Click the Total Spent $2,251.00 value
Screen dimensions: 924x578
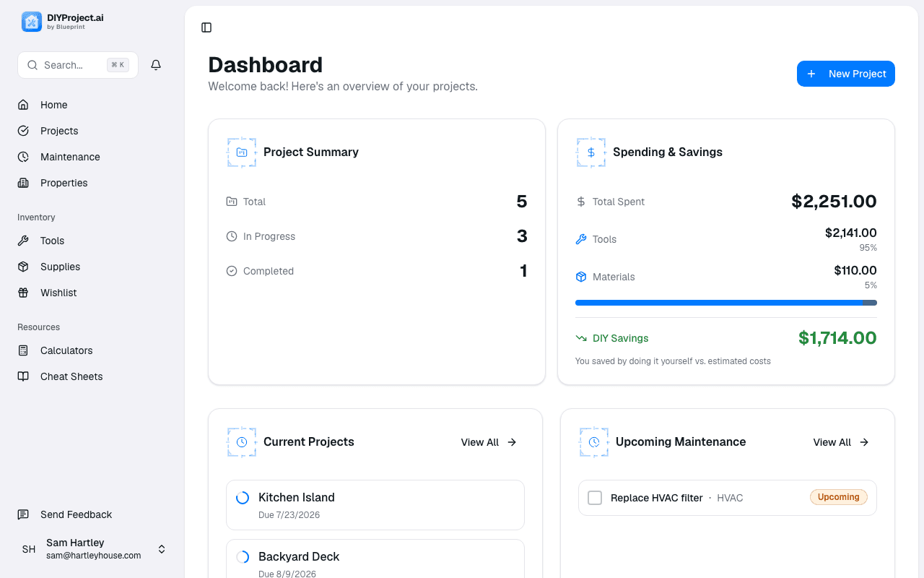pos(834,202)
